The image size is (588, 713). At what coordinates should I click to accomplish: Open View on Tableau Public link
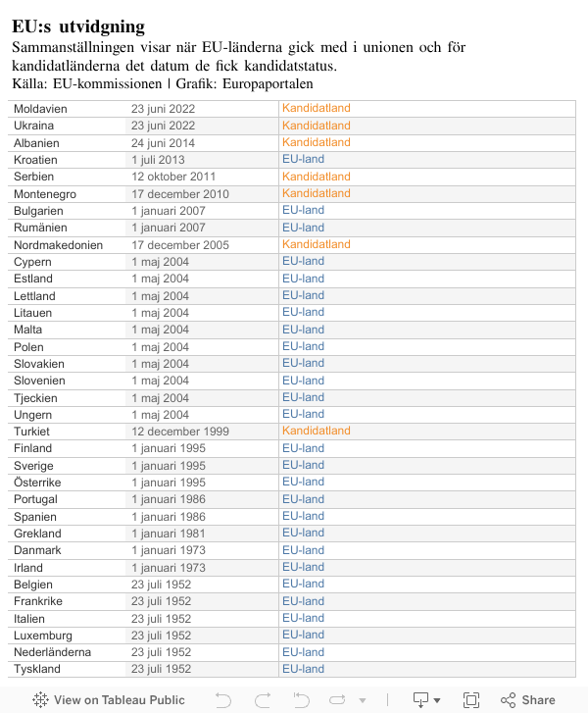tap(119, 700)
